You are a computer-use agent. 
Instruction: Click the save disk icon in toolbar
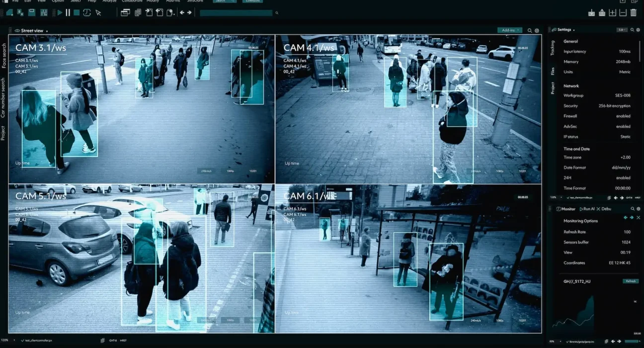[x=31, y=12]
